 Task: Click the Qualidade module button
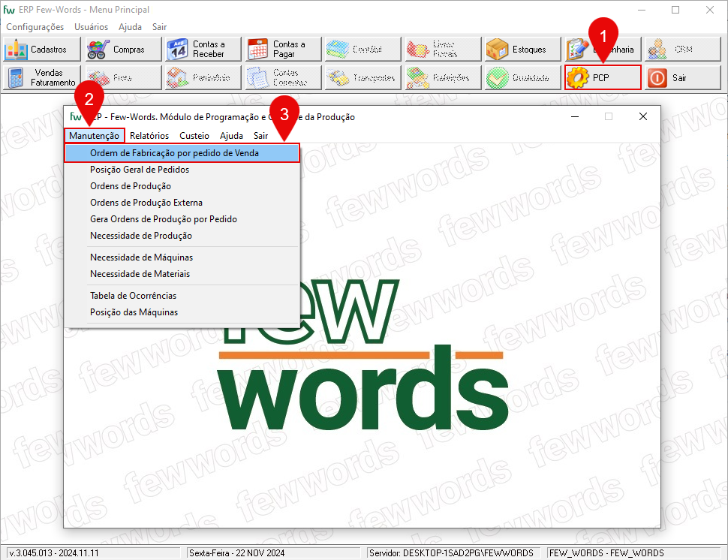(523, 77)
